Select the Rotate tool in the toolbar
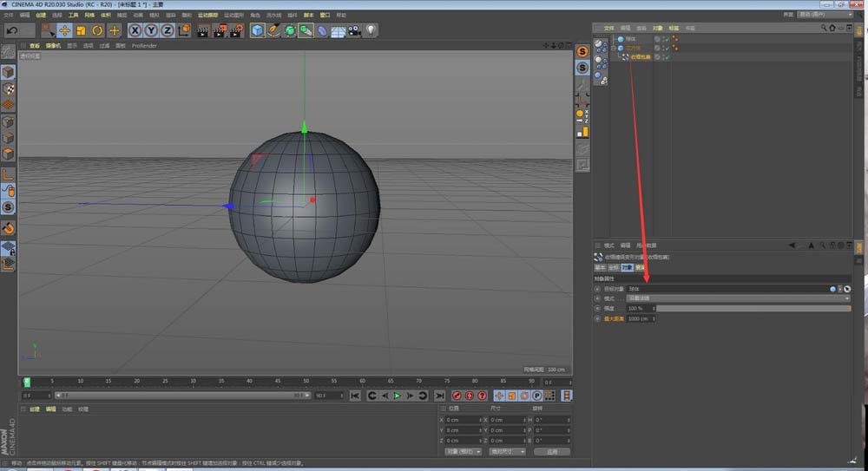This screenshot has width=868, height=471. coord(97,30)
